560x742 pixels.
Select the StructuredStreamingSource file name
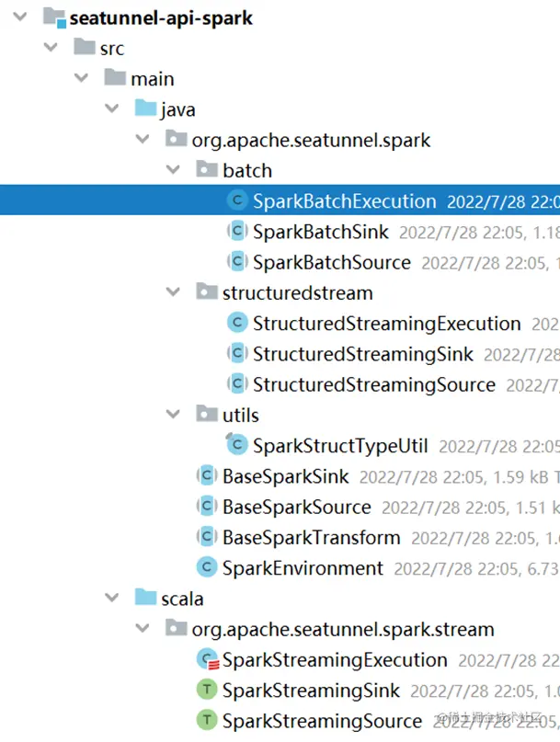point(374,384)
